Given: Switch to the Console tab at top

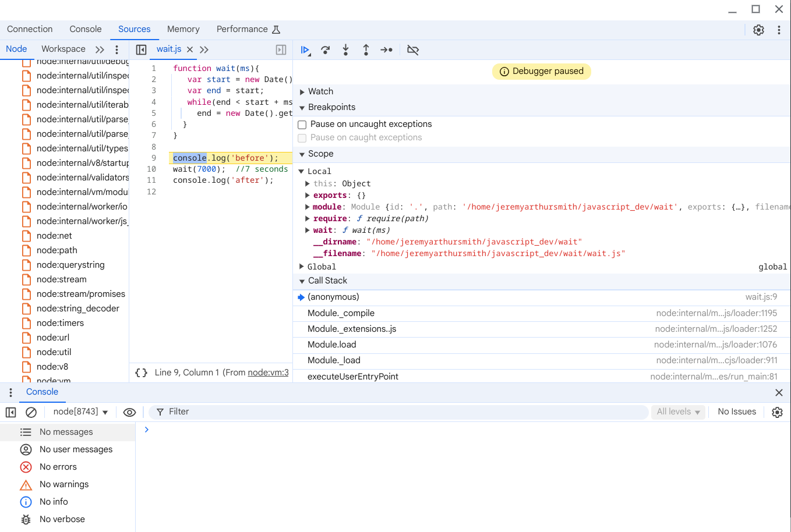Looking at the screenshot, I should (x=86, y=29).
